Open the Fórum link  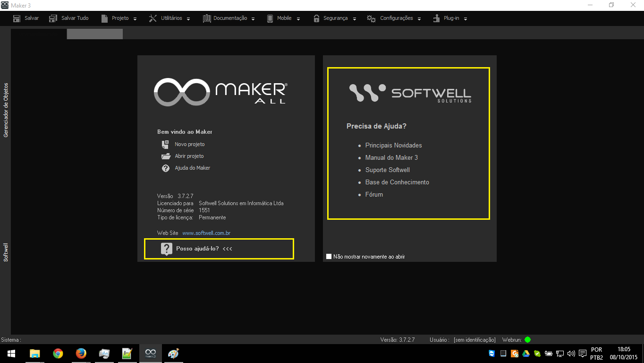[374, 195]
